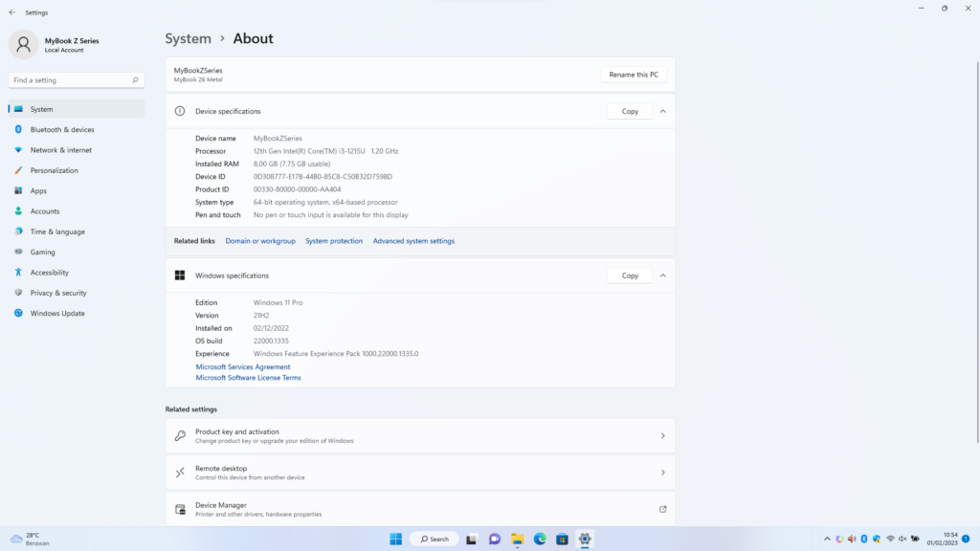
Task: Open Task View from taskbar
Action: pos(471,540)
